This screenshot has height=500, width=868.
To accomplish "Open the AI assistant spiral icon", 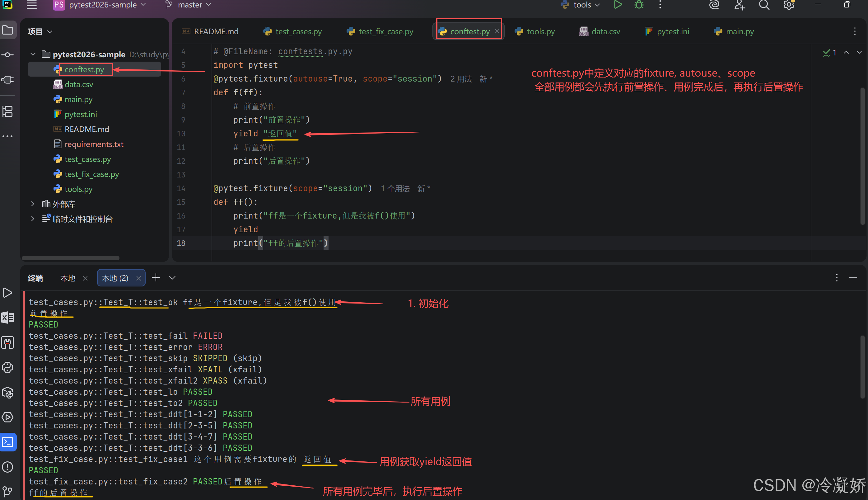I will [x=714, y=5].
